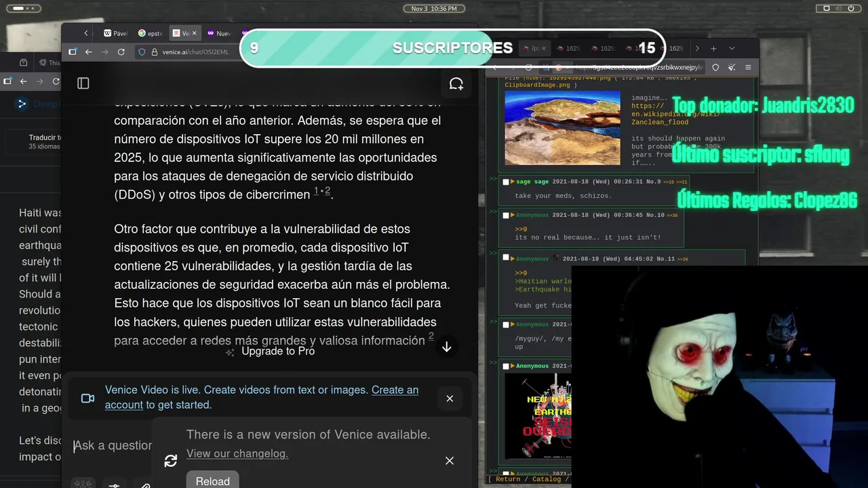Check the box on sage post No.9
Viewport: 868px width, 488px height.
click(x=506, y=182)
